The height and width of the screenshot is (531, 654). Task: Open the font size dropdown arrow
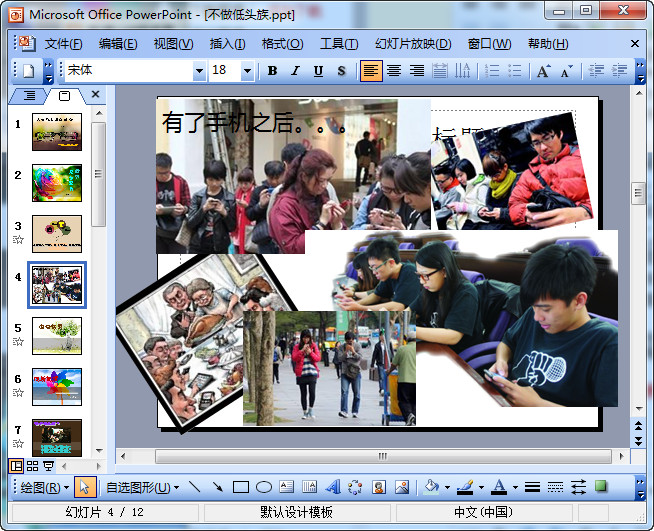[x=247, y=70]
